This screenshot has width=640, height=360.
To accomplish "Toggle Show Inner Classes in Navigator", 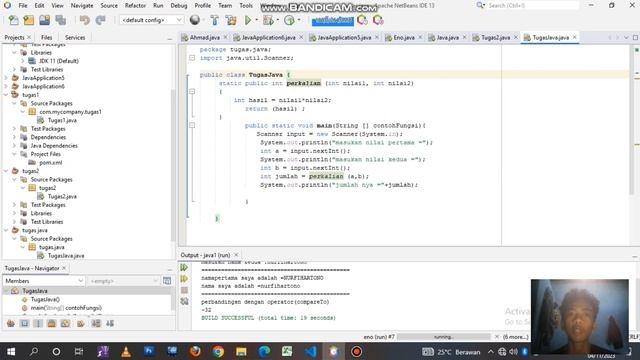I will (x=65, y=323).
